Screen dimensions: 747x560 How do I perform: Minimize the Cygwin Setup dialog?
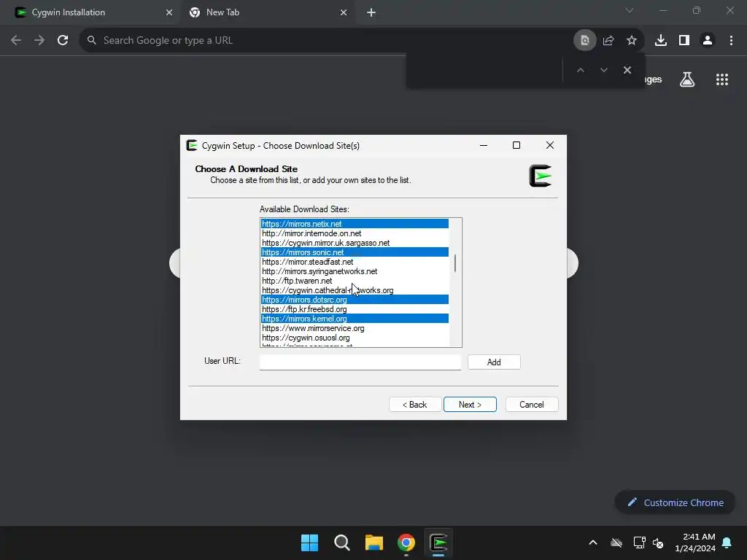(484, 145)
